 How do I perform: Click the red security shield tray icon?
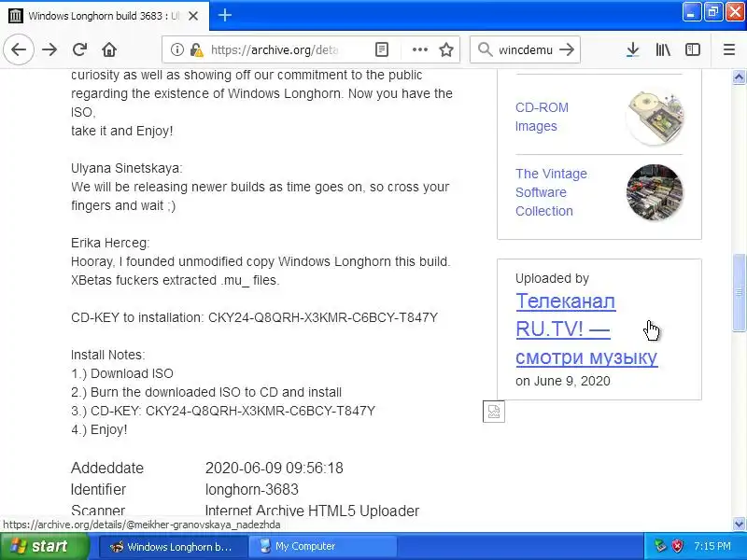tap(677, 546)
